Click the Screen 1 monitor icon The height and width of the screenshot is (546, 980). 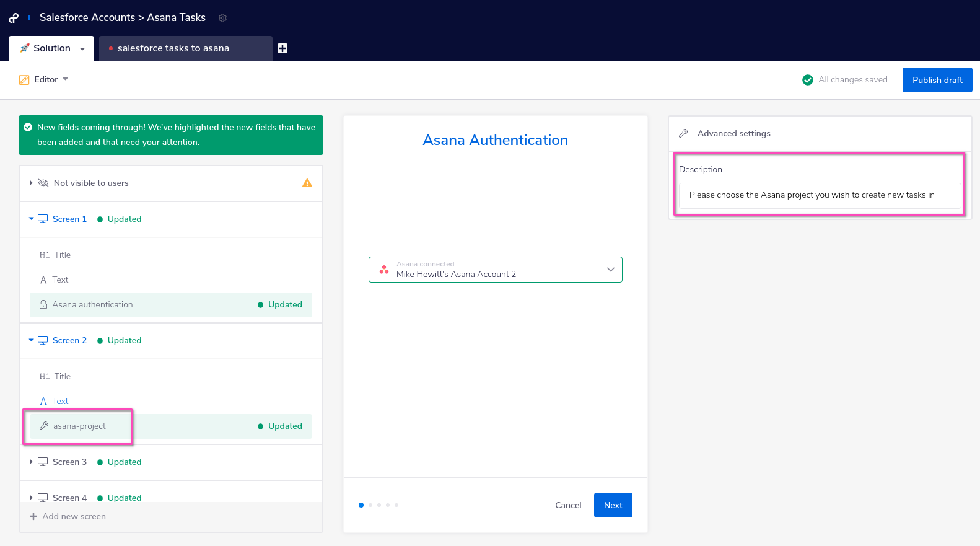[43, 219]
